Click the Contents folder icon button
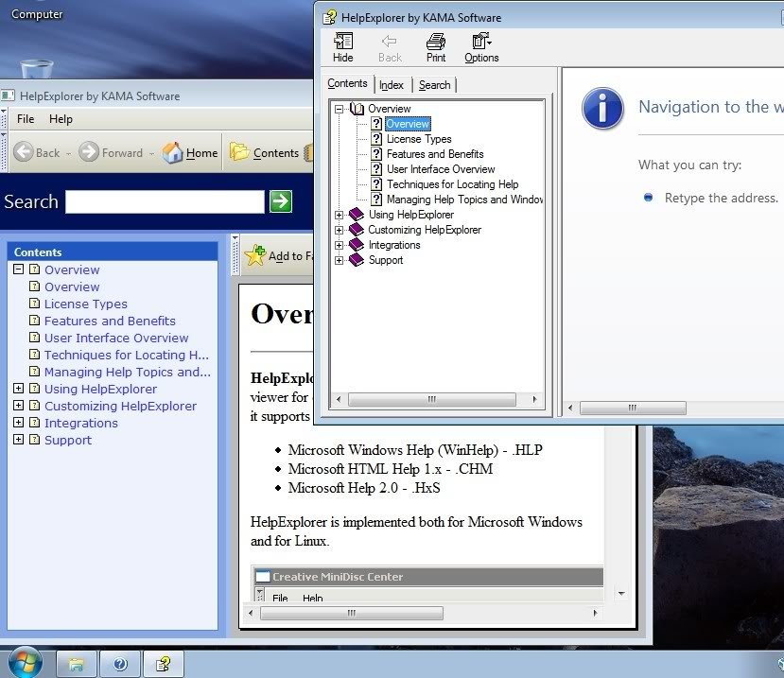Image resolution: width=784 pixels, height=678 pixels. (239, 152)
